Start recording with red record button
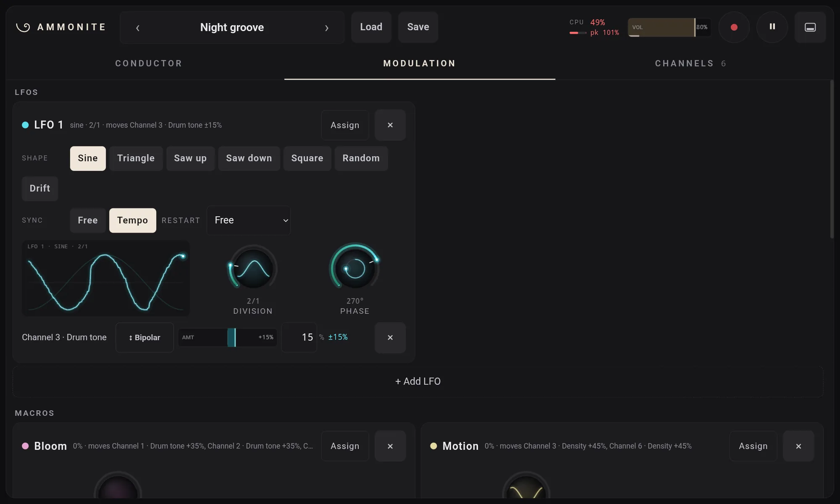The height and width of the screenshot is (504, 840). [x=734, y=27]
